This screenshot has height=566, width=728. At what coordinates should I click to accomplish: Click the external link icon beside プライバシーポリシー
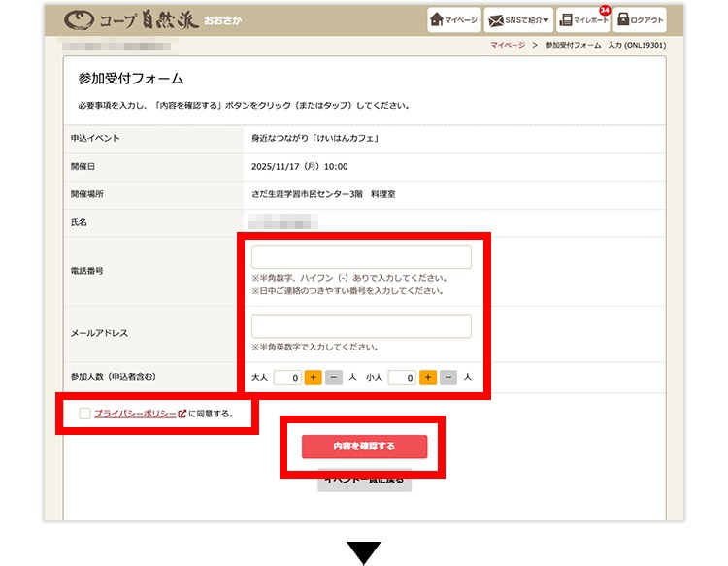point(182,414)
